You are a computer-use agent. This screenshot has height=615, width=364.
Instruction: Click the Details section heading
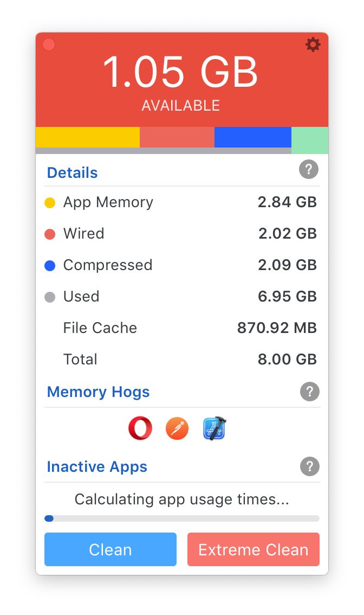click(x=72, y=172)
